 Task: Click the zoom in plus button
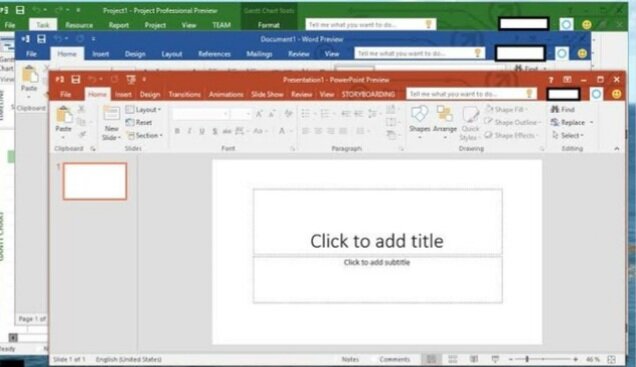[x=576, y=359]
